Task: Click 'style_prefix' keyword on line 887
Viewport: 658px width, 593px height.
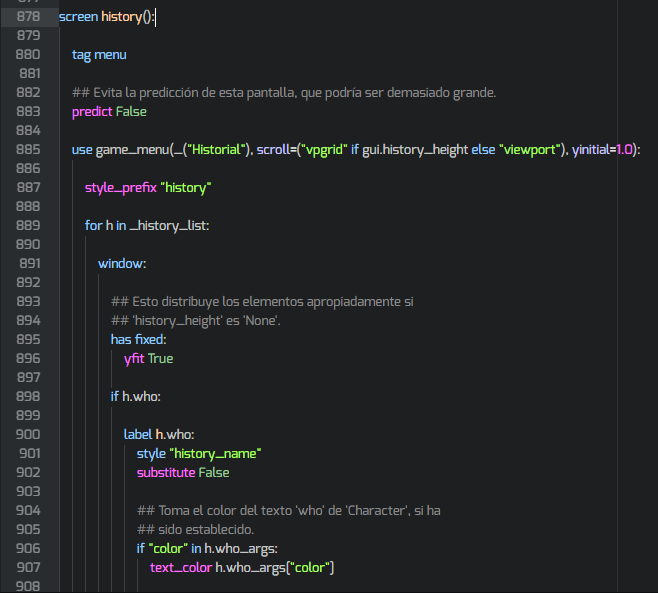Action: (121, 187)
